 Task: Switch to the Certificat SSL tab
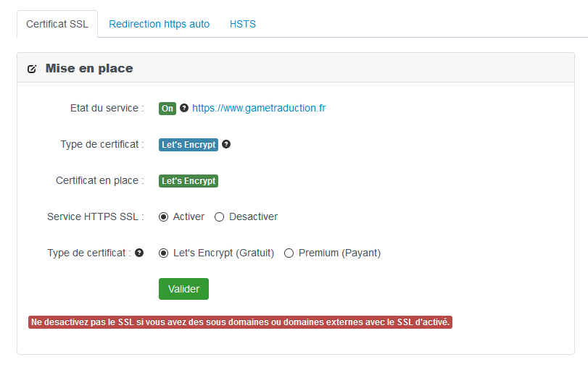pos(57,24)
